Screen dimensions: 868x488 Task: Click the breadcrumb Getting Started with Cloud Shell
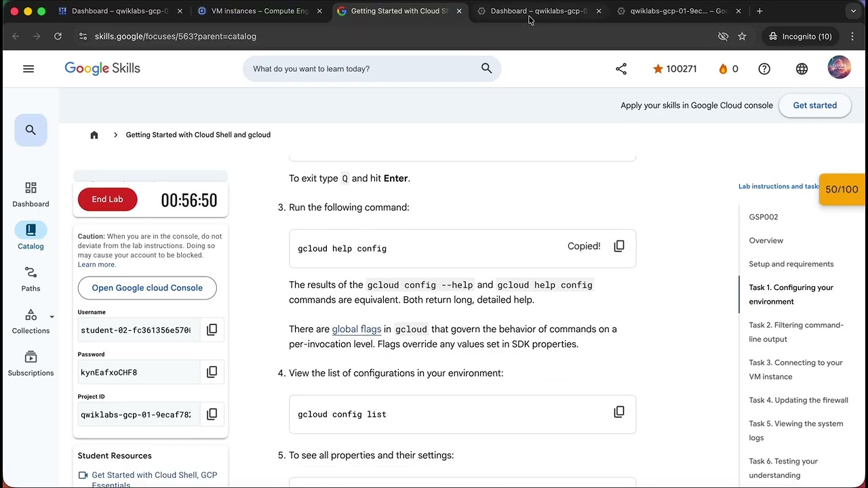point(198,135)
